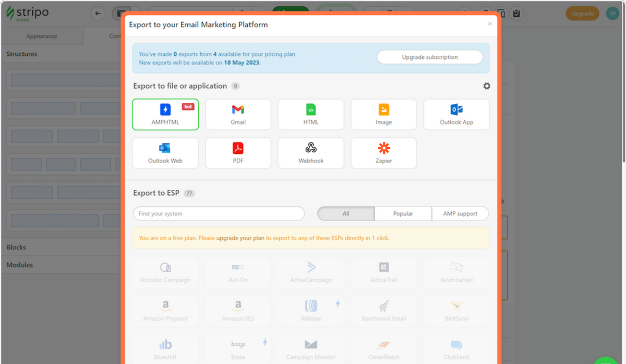Open the Zapier export integration

[x=383, y=153]
